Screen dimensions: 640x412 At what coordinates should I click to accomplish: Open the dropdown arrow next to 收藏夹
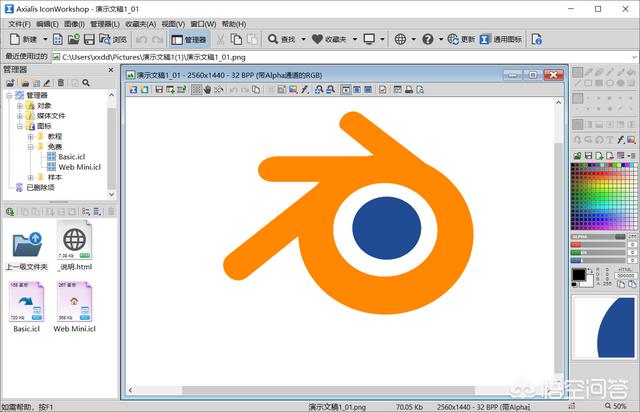(x=355, y=39)
